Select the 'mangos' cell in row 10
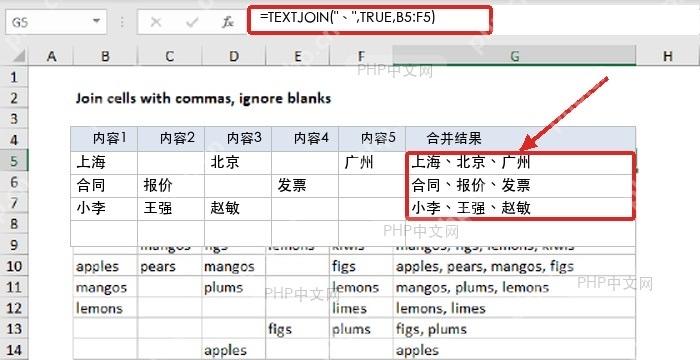700x360 pixels. click(234, 267)
